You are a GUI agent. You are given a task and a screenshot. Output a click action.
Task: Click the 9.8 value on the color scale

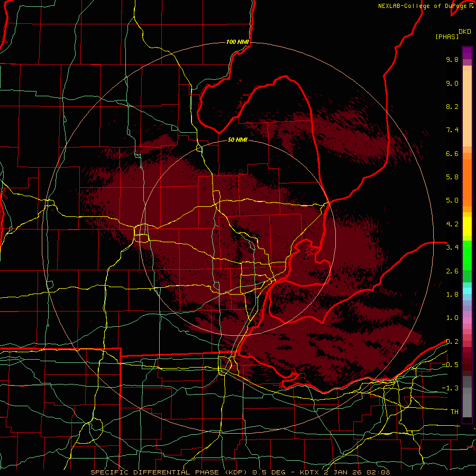[x=452, y=59]
